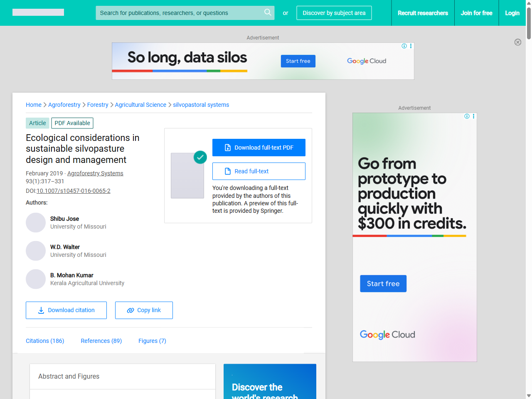Viewport: 532px width, 399px height.
Task: Copy link to this publication
Action: 144,310
